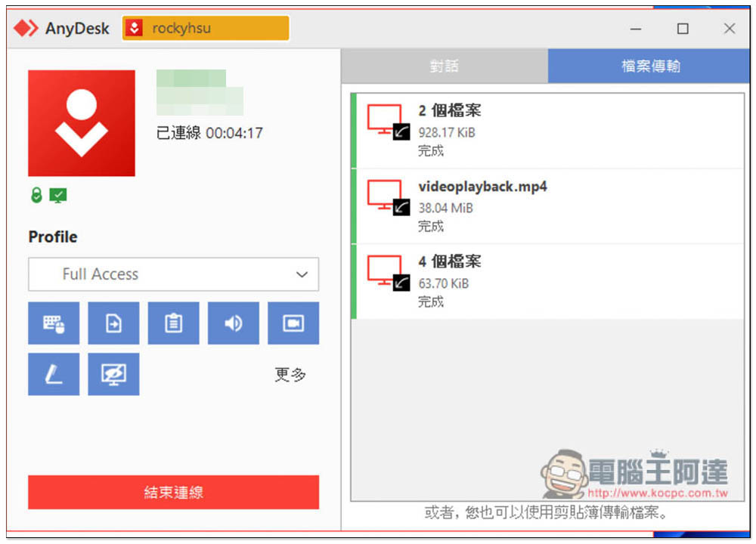
Task: Switch to the 對話 tab
Action: [444, 66]
